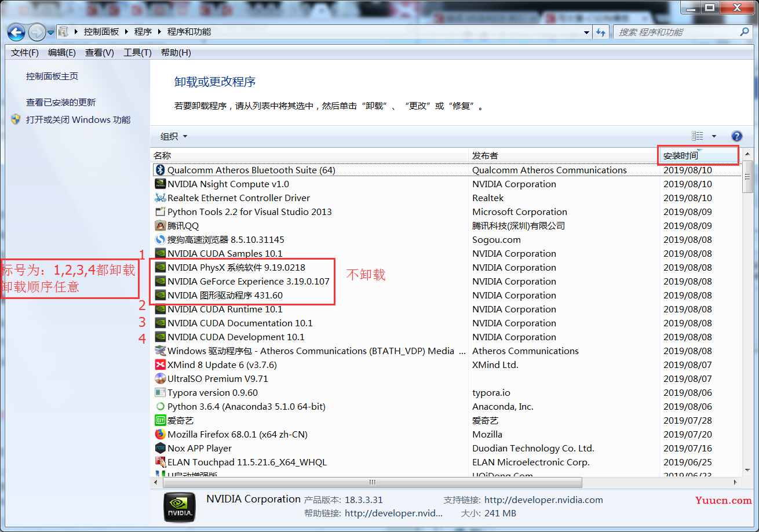759x532 pixels.
Task: Click the Duodian Technology Co. Ltd. cell
Action: [x=533, y=449]
